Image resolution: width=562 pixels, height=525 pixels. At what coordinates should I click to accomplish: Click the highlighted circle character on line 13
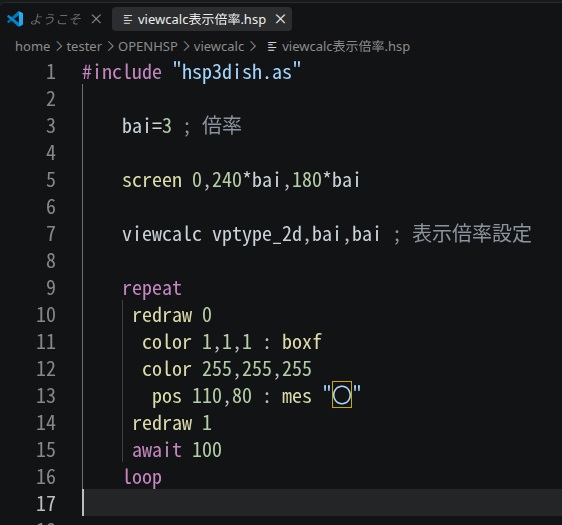pos(342,395)
